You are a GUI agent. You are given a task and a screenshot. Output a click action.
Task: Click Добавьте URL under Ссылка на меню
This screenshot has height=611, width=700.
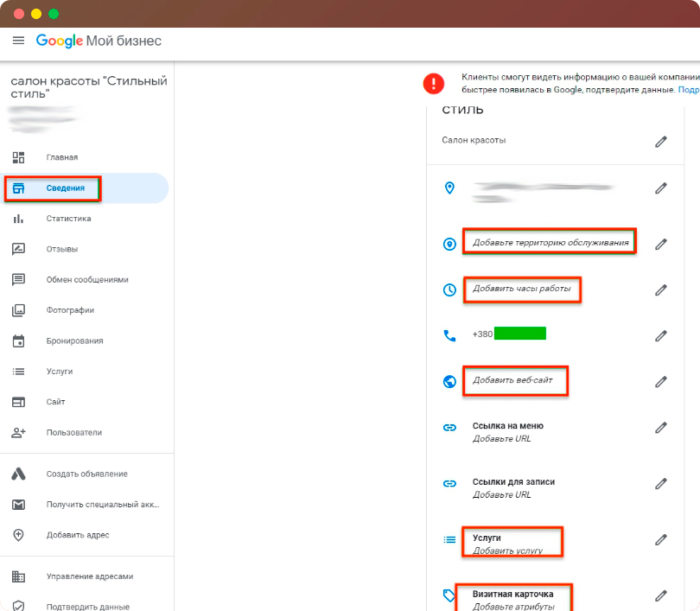tap(502, 439)
